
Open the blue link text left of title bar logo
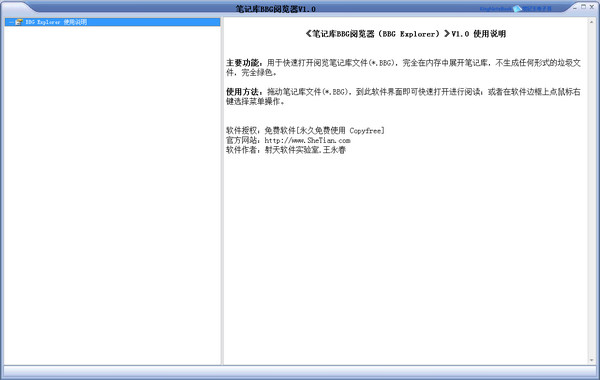[x=496, y=8]
